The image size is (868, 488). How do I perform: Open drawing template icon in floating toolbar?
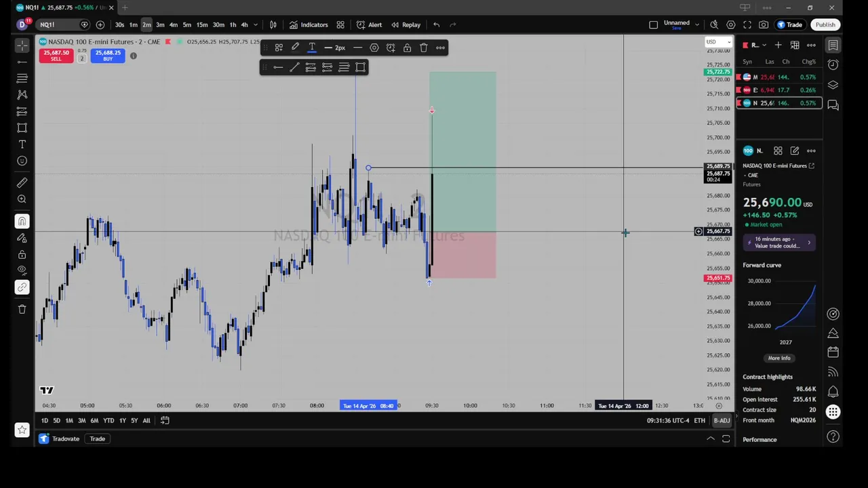pos(279,47)
